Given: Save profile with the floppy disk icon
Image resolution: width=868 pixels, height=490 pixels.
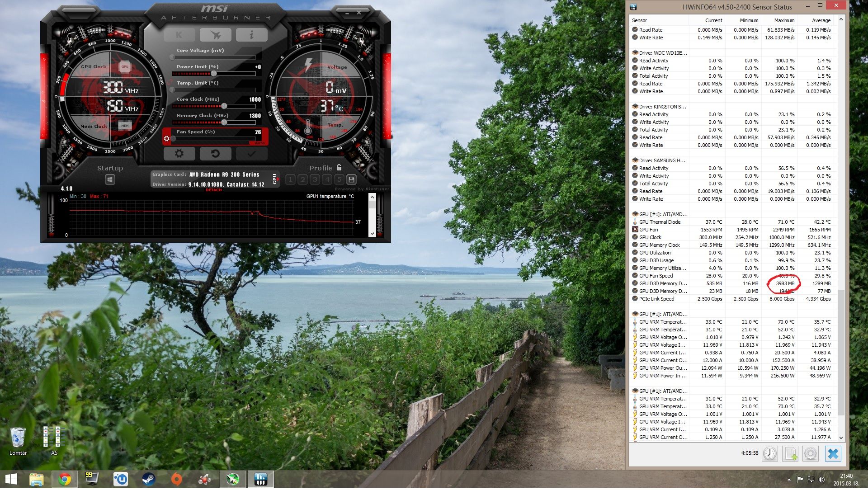Looking at the screenshot, I should [351, 179].
